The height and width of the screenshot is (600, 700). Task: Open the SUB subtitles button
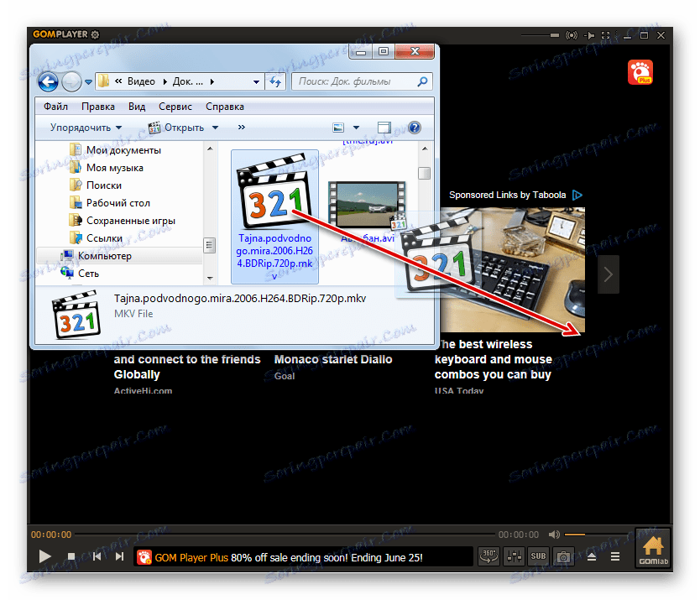tap(538, 556)
